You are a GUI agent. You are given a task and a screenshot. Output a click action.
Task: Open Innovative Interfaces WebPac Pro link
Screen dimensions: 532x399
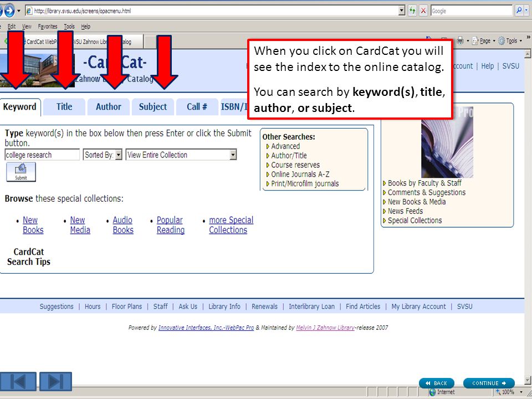(206, 328)
